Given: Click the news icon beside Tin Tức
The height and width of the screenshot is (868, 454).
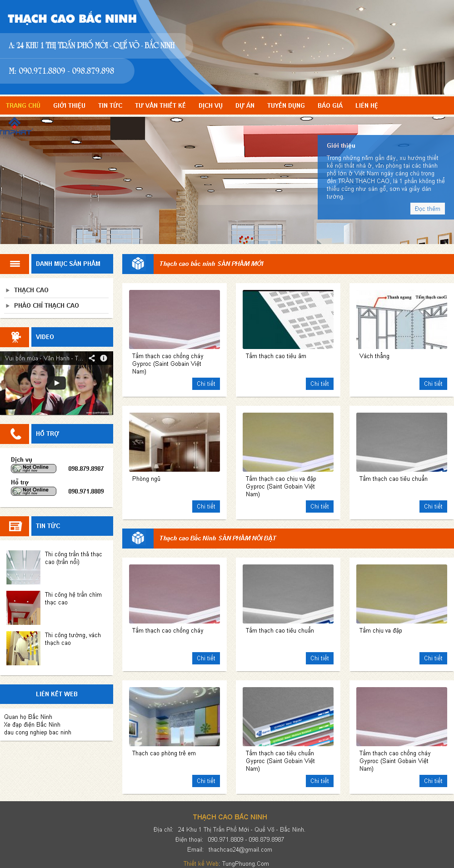Looking at the screenshot, I should (15, 526).
